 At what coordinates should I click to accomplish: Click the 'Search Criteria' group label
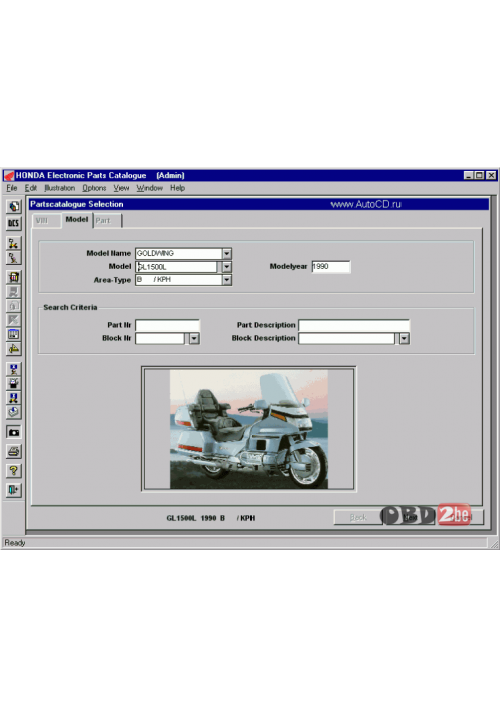[x=70, y=307]
